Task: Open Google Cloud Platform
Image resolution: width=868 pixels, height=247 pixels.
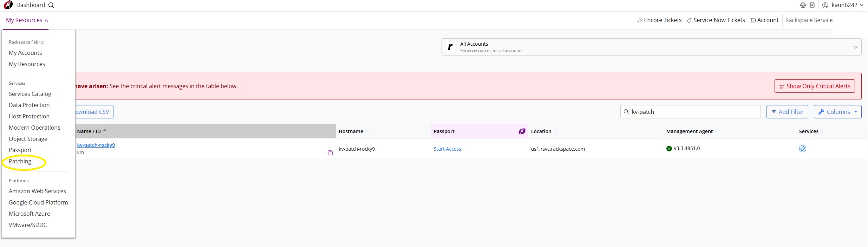Action: pyautogui.click(x=38, y=202)
